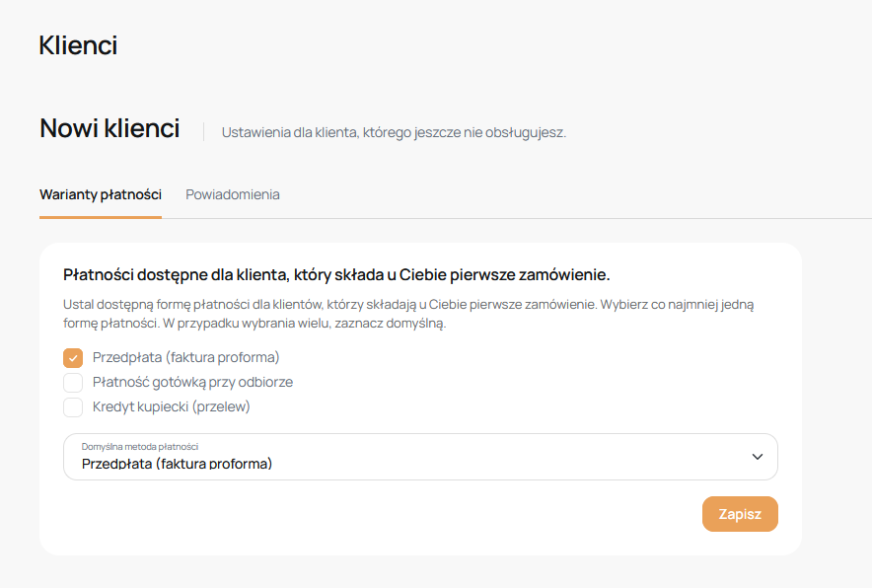
Task: Click the Przedpłata label text beside its checkbox
Action: pyautogui.click(x=186, y=357)
